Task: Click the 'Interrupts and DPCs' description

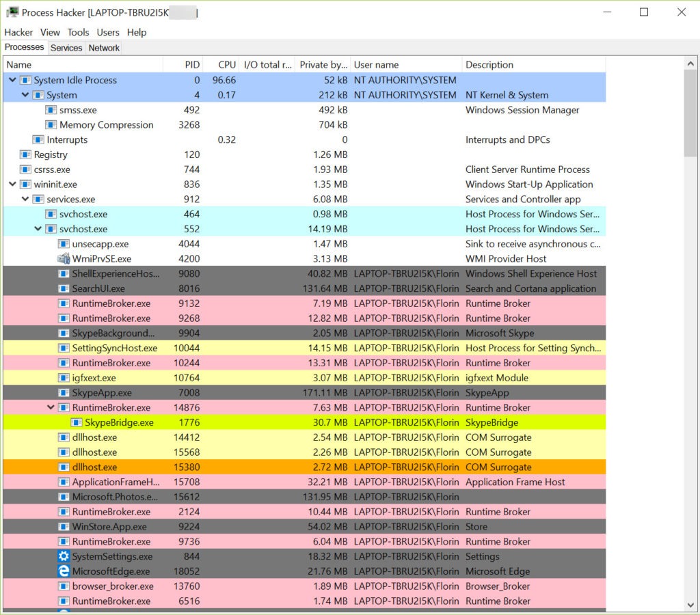Action: pyautogui.click(x=508, y=139)
